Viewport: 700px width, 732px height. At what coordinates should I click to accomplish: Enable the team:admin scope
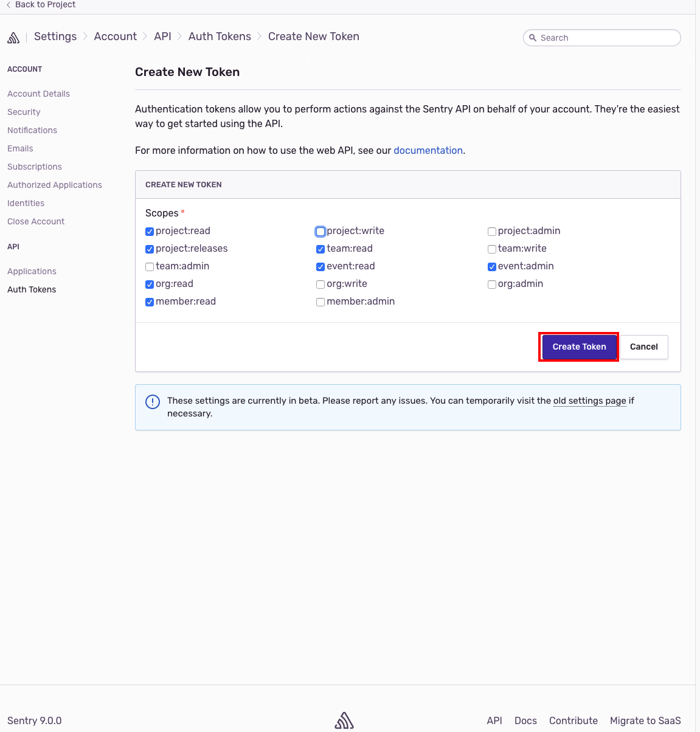150,267
